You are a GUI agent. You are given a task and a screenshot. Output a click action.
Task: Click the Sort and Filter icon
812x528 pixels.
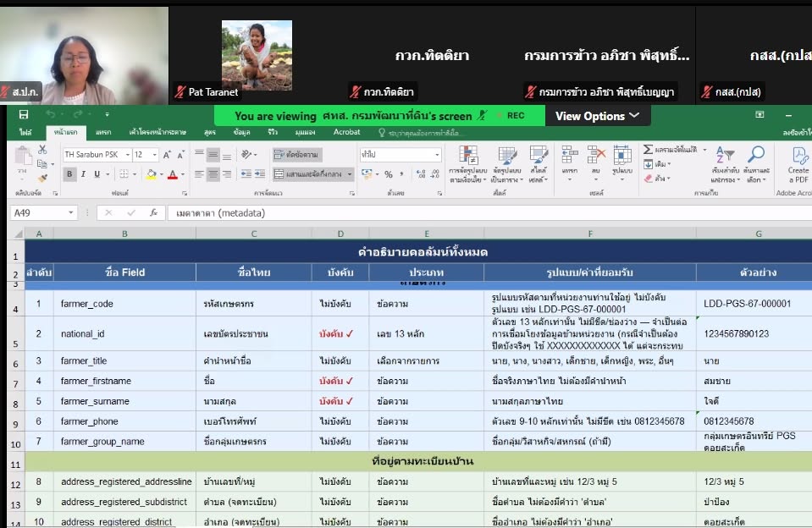725,154
